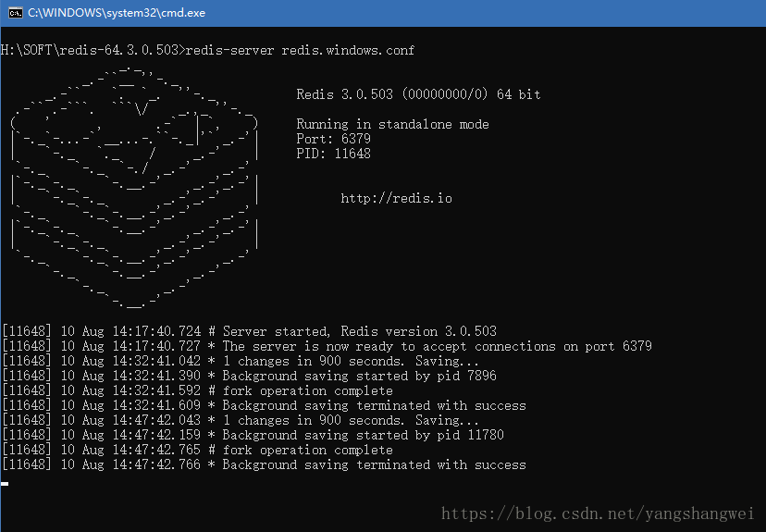Screen dimensions: 766x532
Task: Click the 14:32:41.609 "terminated with success" line
Action: coord(264,405)
